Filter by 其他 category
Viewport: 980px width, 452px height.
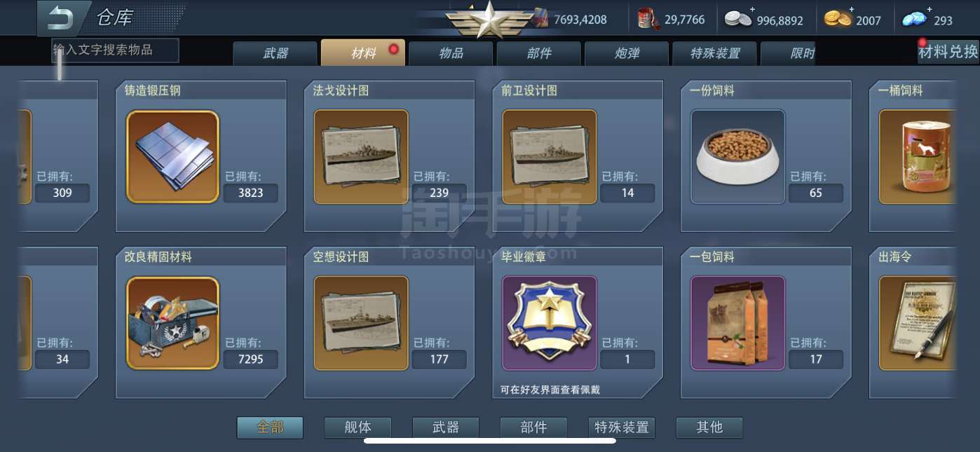(x=709, y=427)
